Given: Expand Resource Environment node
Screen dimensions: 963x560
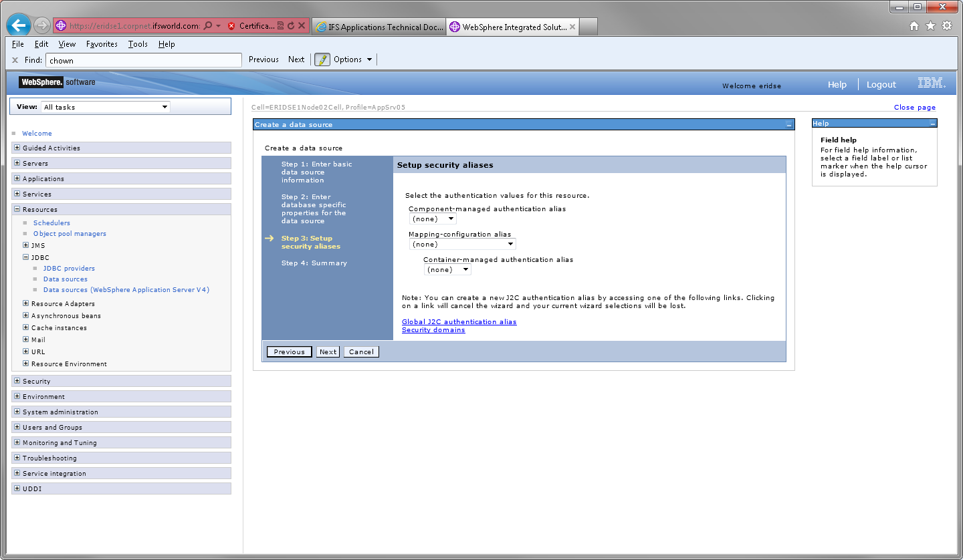Looking at the screenshot, I should click(26, 364).
